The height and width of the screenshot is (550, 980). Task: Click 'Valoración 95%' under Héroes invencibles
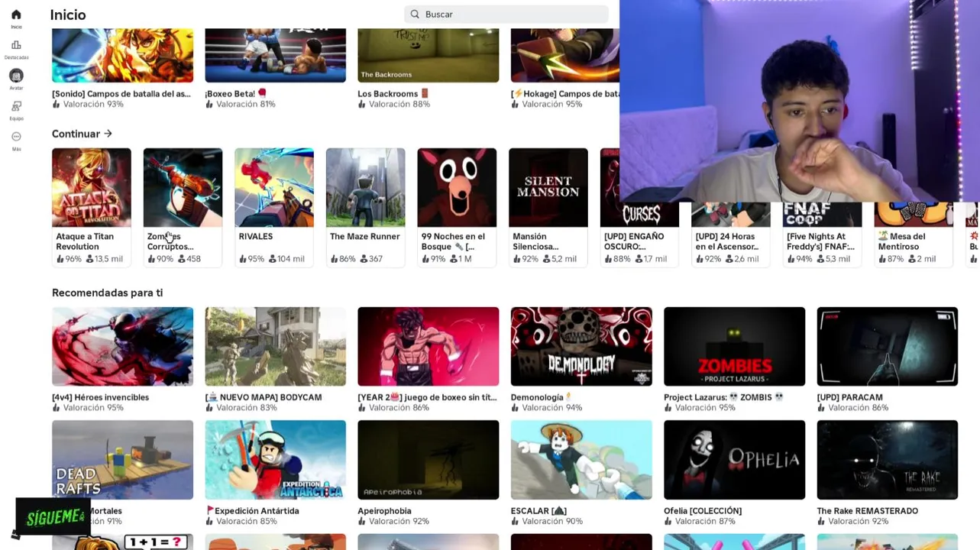coord(93,408)
